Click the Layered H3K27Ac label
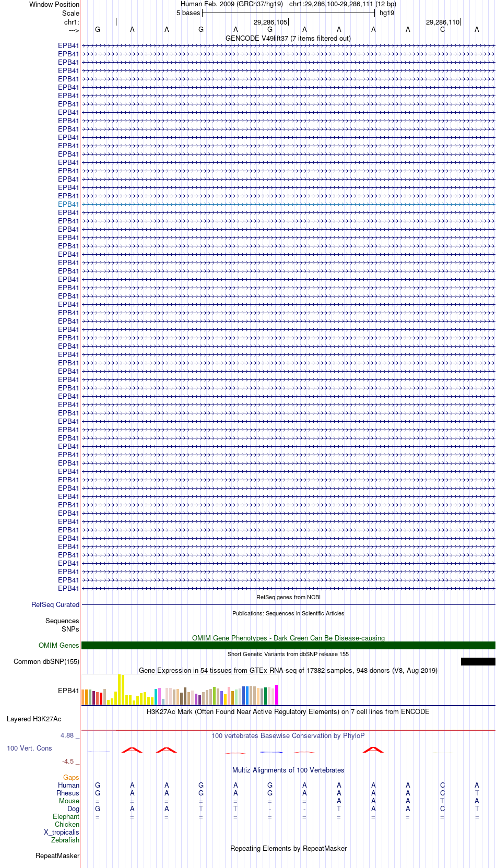This screenshot has height=868, width=496. [34, 719]
